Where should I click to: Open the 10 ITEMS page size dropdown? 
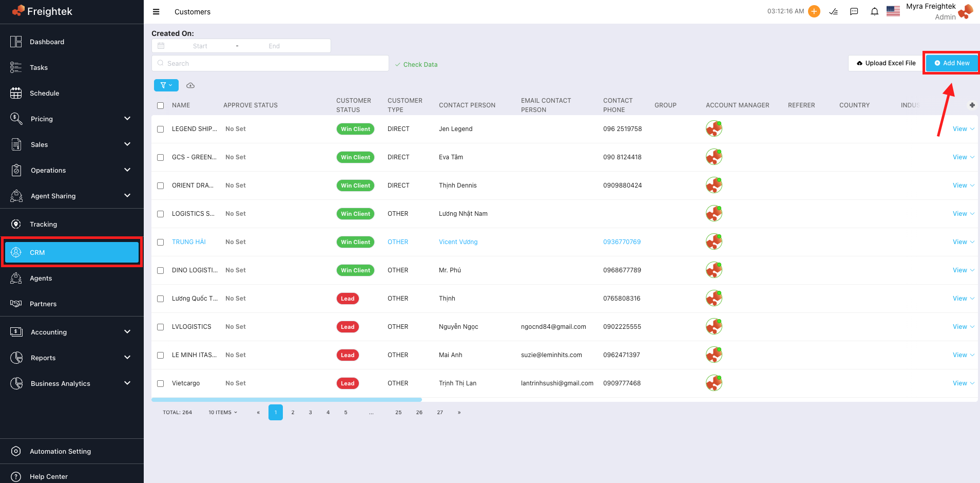(223, 413)
